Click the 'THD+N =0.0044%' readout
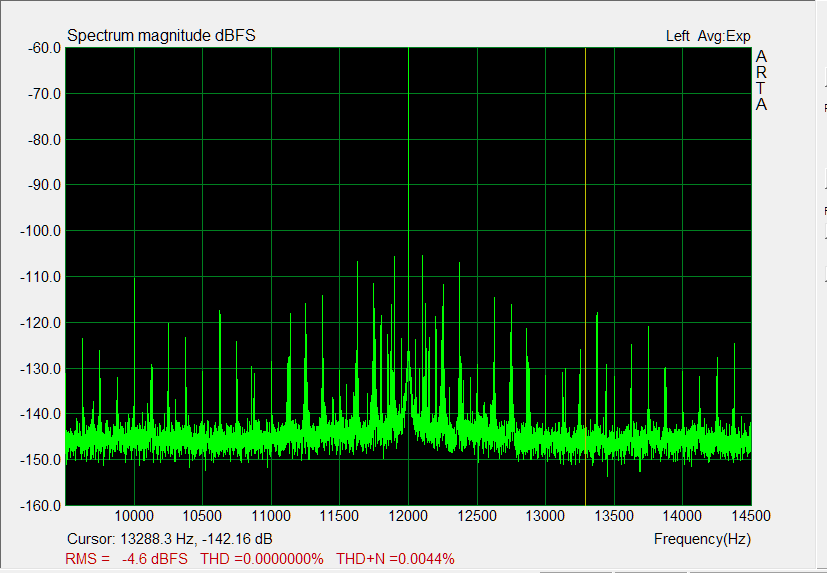Screen dimensions: 827x573 [395, 558]
